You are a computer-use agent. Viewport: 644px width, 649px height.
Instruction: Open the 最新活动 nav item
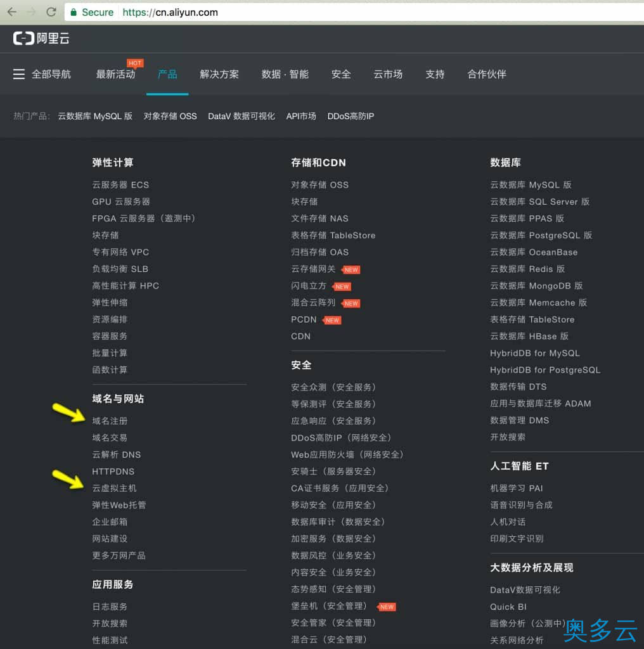pyautogui.click(x=116, y=74)
